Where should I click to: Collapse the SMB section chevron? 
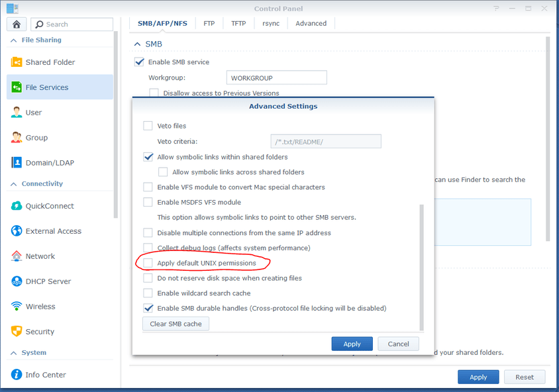[x=137, y=44]
